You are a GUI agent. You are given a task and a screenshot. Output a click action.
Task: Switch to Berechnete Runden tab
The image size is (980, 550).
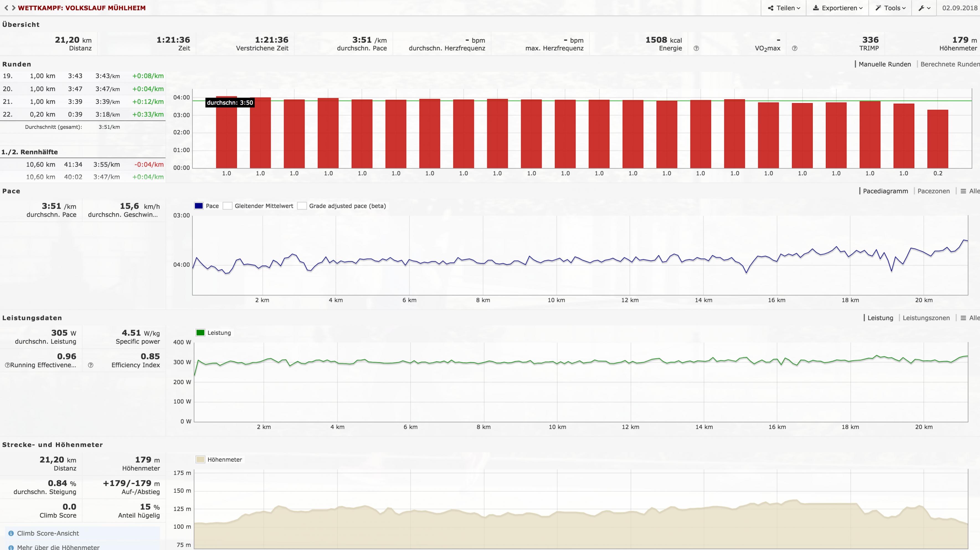[950, 64]
